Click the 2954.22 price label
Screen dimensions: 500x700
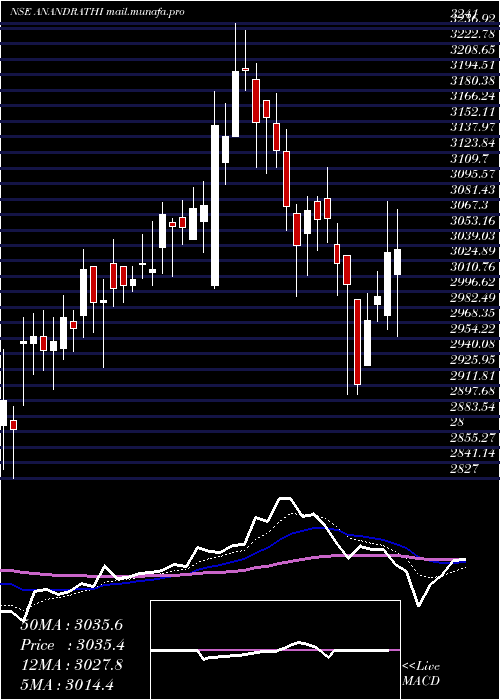(473, 329)
